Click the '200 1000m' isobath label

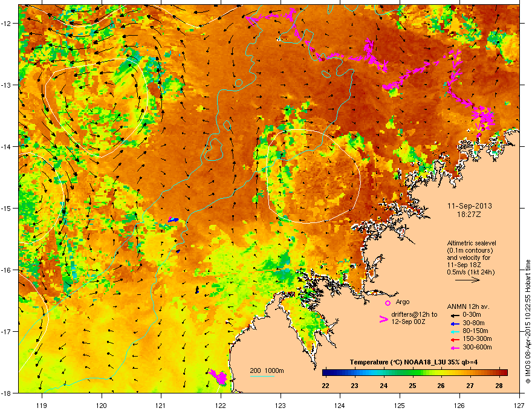pyautogui.click(x=267, y=371)
